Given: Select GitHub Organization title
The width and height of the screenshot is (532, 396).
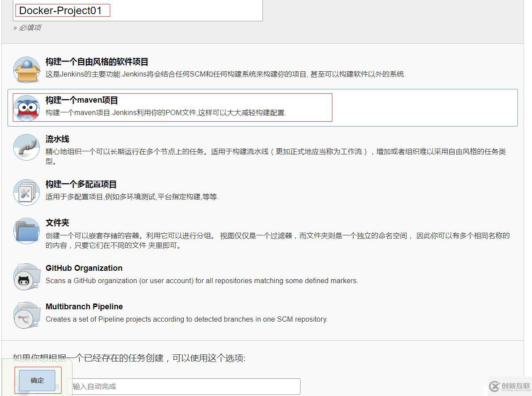Looking at the screenshot, I should point(84,268).
